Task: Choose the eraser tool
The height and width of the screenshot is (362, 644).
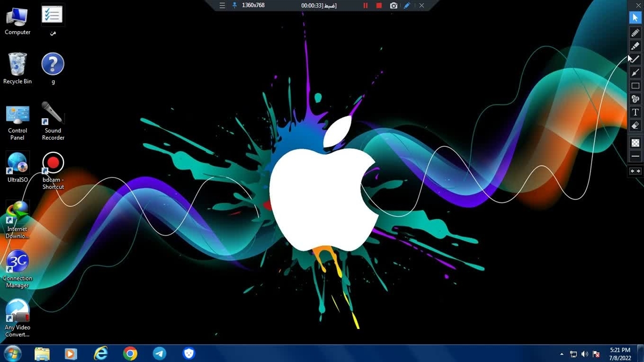Action: tap(635, 126)
